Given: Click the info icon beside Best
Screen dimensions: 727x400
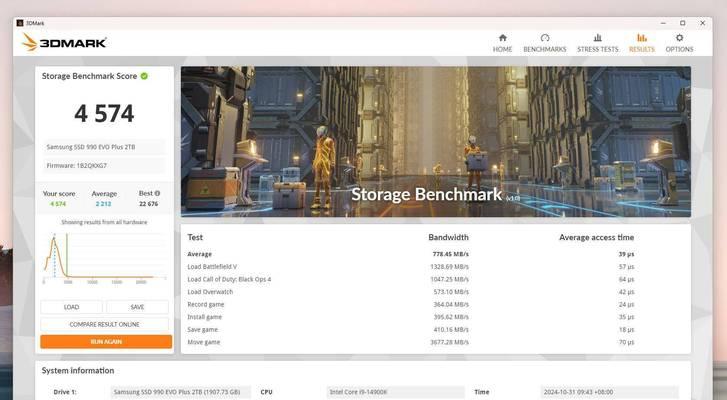Looking at the screenshot, I should (x=157, y=193).
